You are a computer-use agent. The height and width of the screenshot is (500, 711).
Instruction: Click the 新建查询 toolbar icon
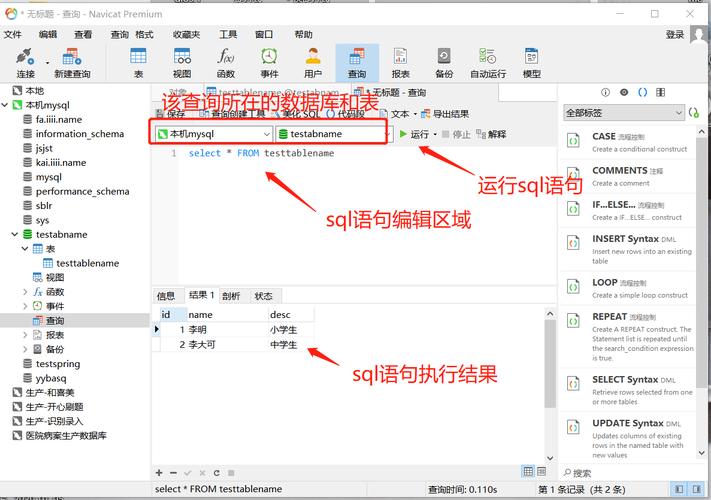(72, 63)
